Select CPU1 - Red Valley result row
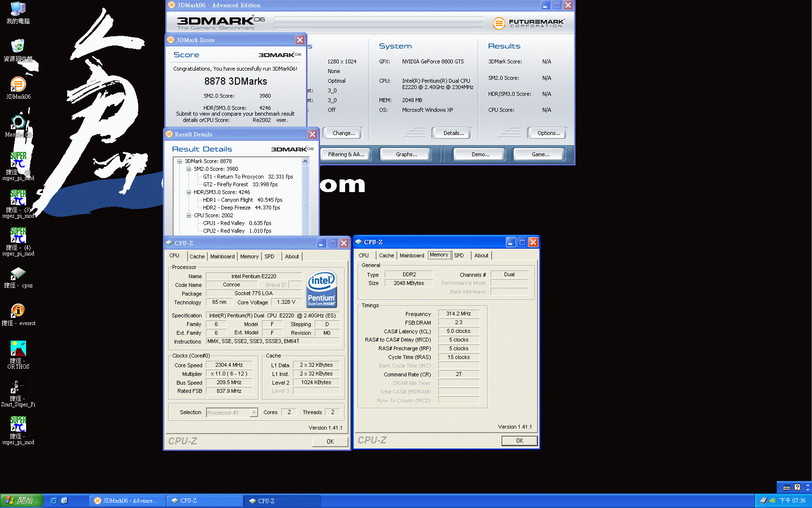 click(237, 223)
